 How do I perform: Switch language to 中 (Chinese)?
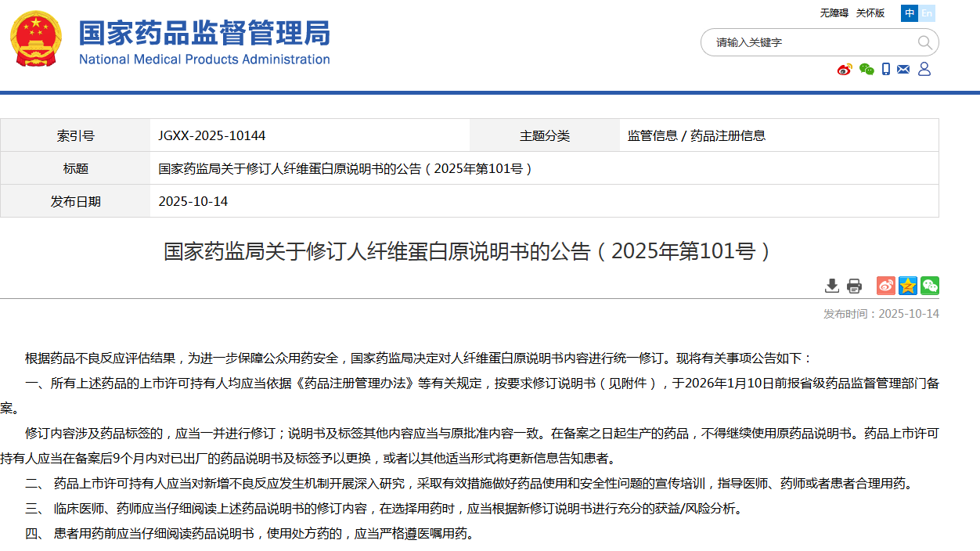point(910,13)
